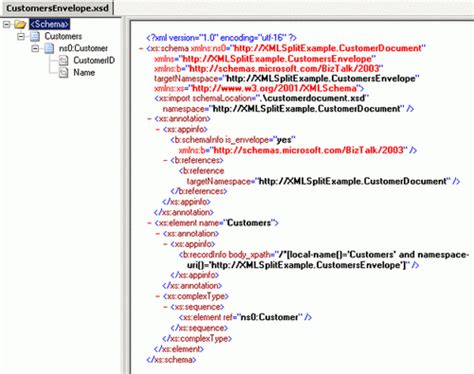474x374 pixels.
Task: Select the Customers tree item
Action: pyautogui.click(x=63, y=36)
